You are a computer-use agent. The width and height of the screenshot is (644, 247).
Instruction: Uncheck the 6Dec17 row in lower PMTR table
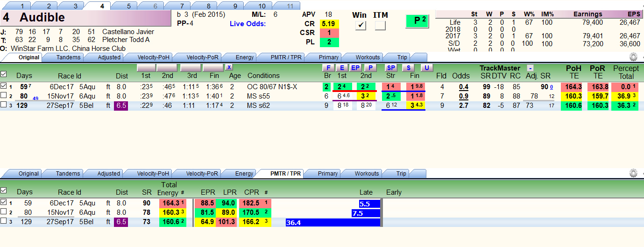[x=4, y=203]
